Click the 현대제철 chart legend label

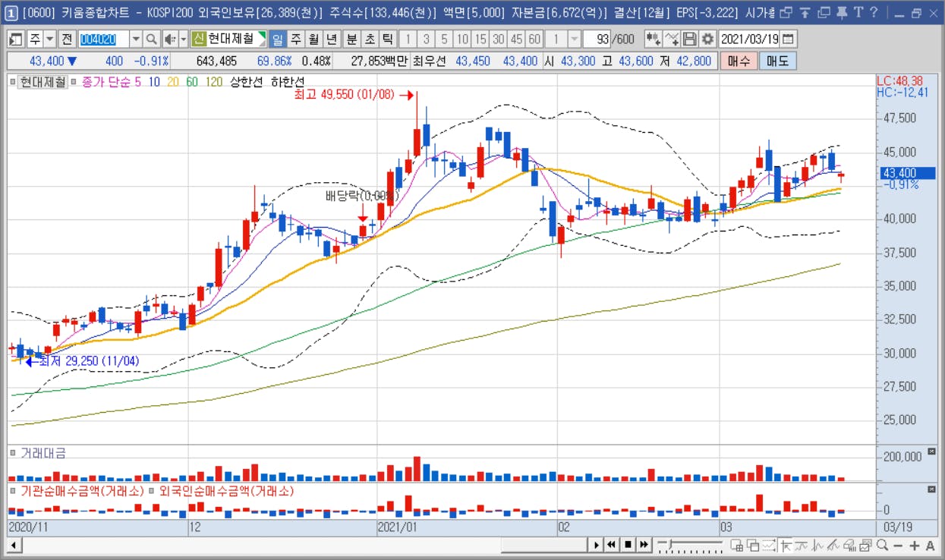click(x=43, y=82)
